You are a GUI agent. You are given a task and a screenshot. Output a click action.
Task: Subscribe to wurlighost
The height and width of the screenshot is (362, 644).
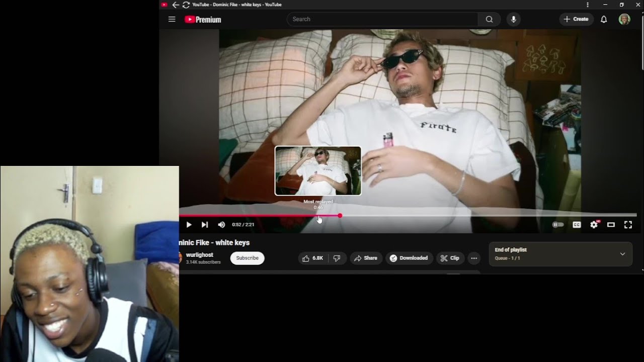[x=248, y=258]
